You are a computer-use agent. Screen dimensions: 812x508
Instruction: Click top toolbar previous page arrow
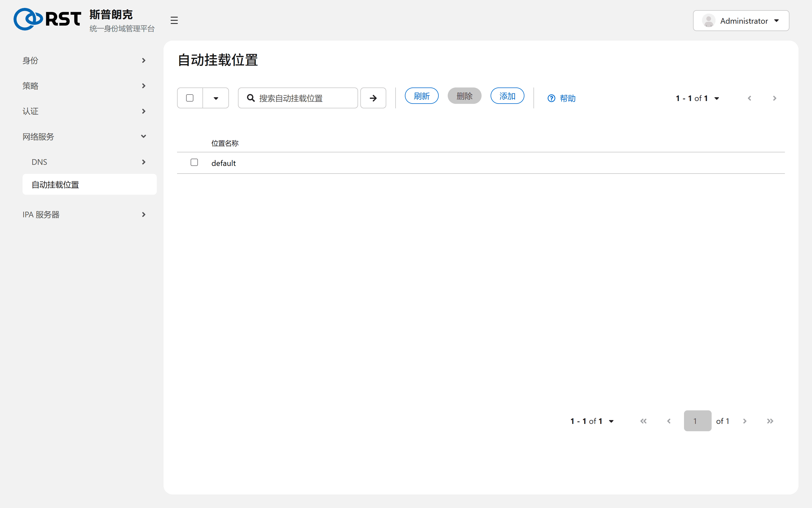coord(749,98)
